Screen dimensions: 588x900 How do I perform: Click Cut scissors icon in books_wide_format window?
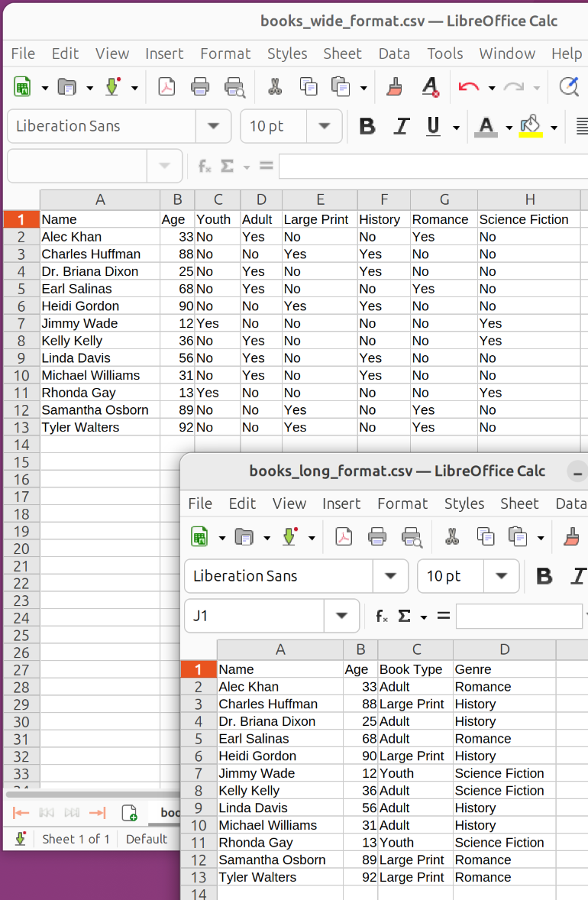(x=275, y=87)
